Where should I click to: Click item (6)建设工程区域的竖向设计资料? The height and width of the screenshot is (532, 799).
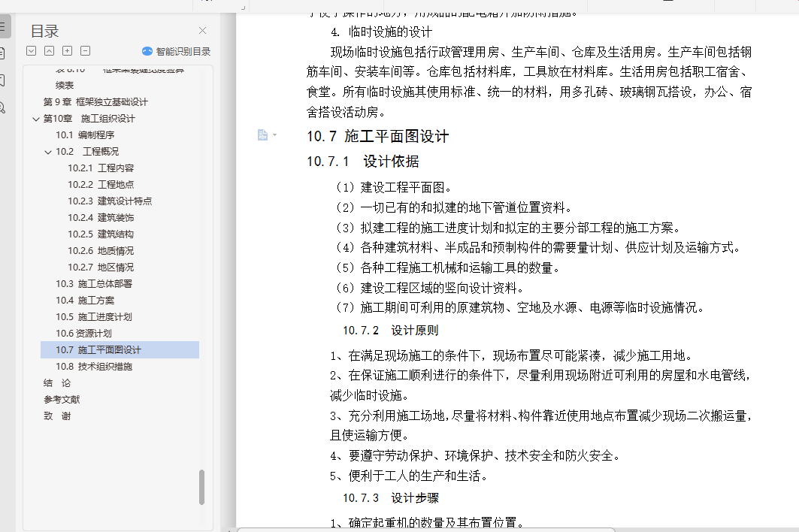click(x=429, y=288)
